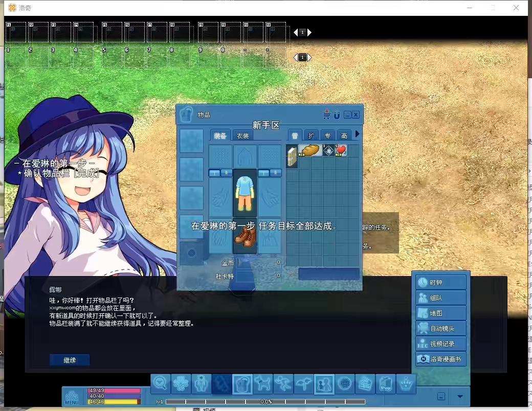532x411 pixels.
Task: Select the equipped brown boots
Action: coord(245,236)
